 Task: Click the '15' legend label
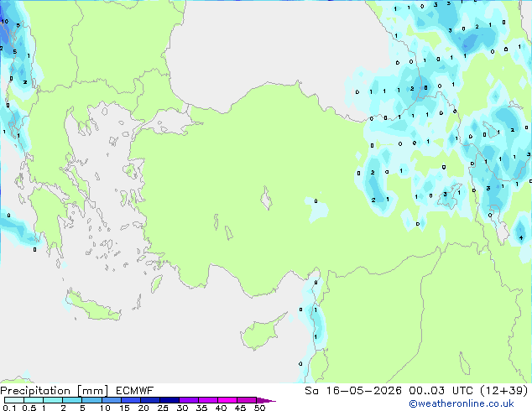tap(124, 408)
